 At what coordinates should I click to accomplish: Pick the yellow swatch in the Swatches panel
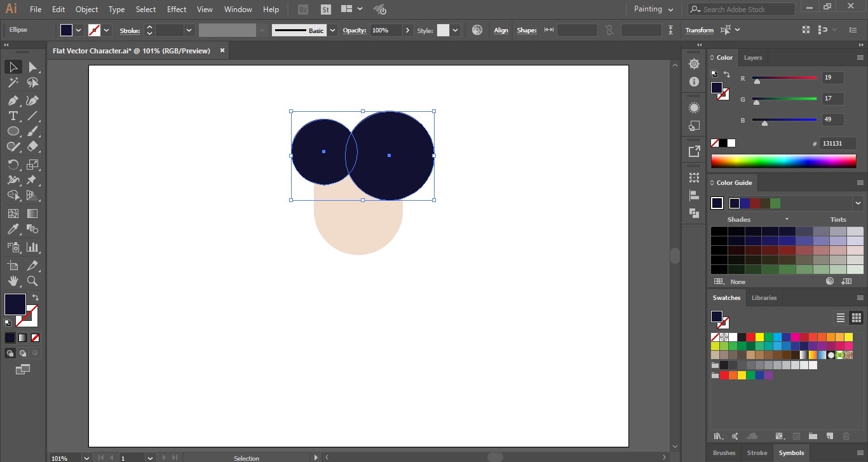point(760,337)
